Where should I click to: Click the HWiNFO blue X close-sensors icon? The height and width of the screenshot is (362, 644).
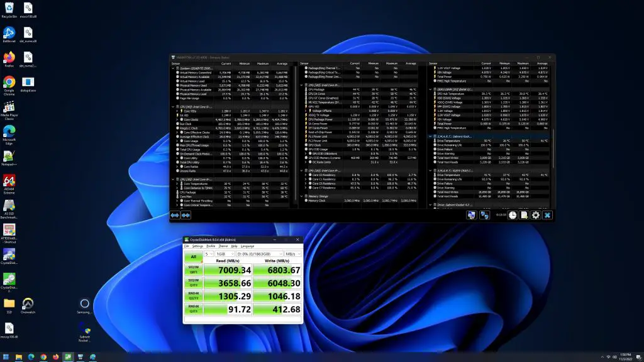[x=548, y=215]
